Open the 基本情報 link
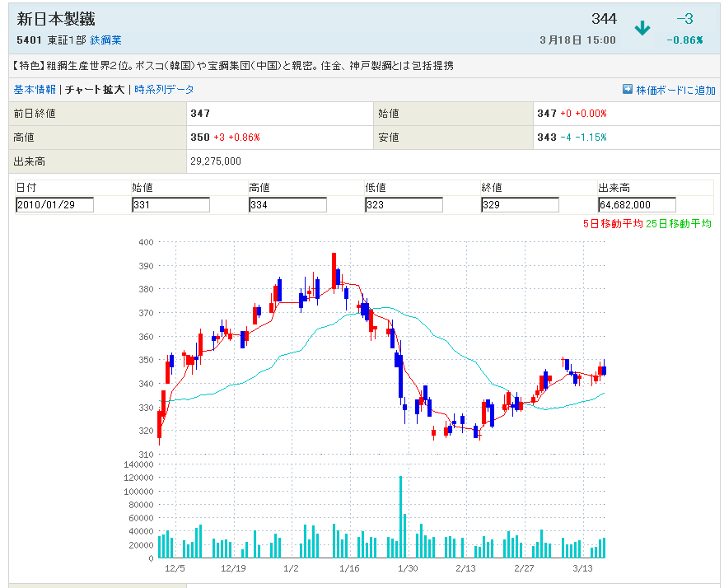Image resolution: width=724 pixels, height=588 pixels. coord(35,90)
